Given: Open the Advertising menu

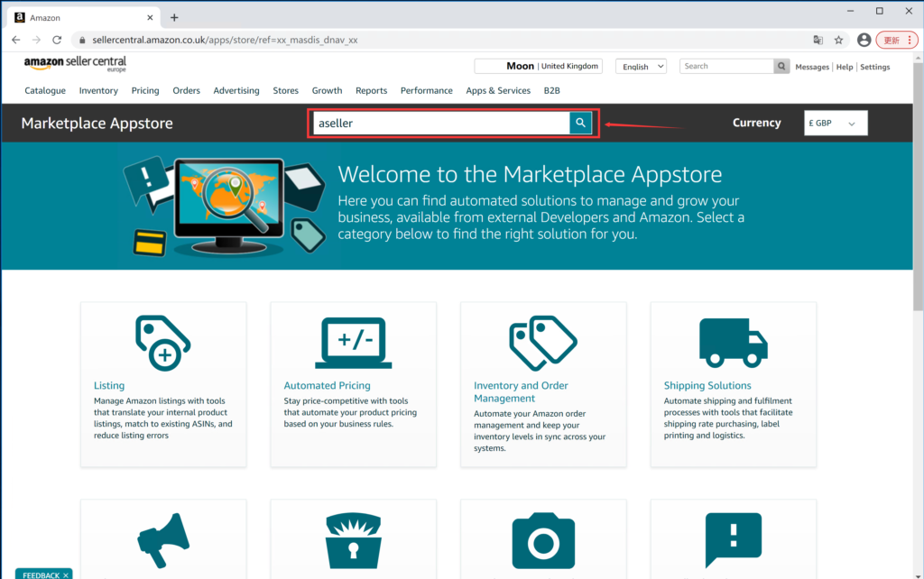Looking at the screenshot, I should [236, 91].
